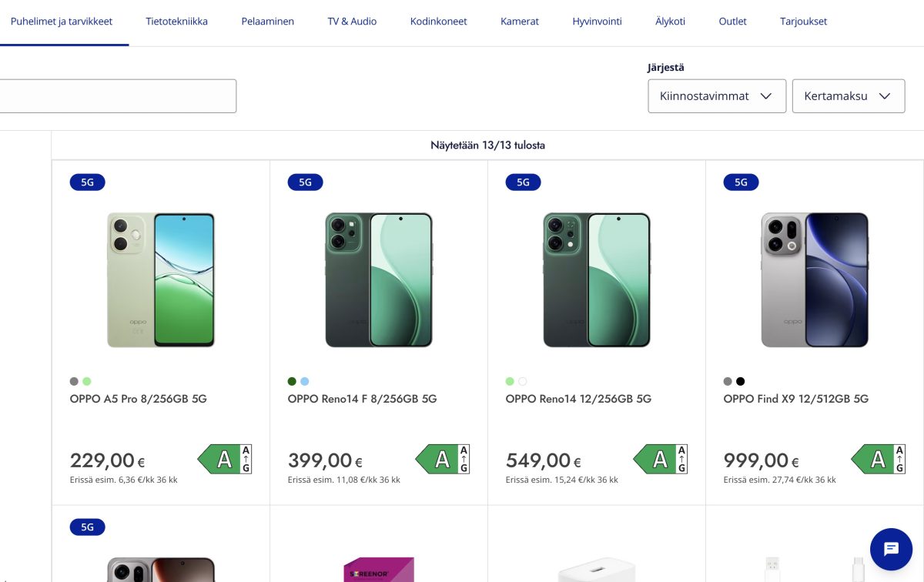Select the blue color swatch on OPPO Reno14 F
Screen dimensions: 924x582
pyautogui.click(x=306, y=381)
